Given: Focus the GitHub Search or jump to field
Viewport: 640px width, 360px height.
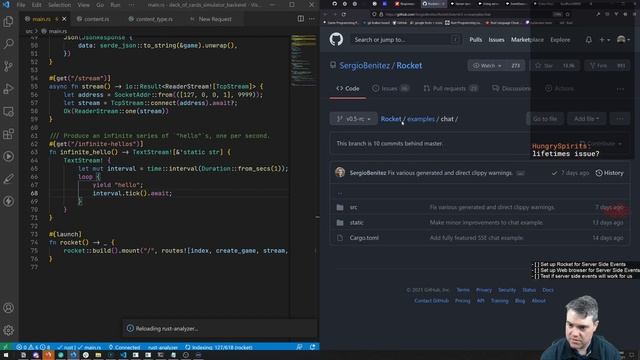Looking at the screenshot, I should coord(406,40).
